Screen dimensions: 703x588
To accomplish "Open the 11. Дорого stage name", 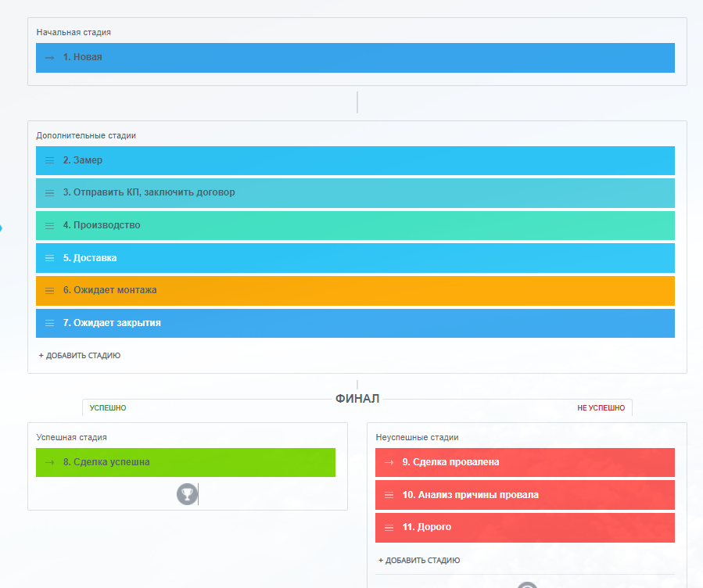I will (x=427, y=527).
